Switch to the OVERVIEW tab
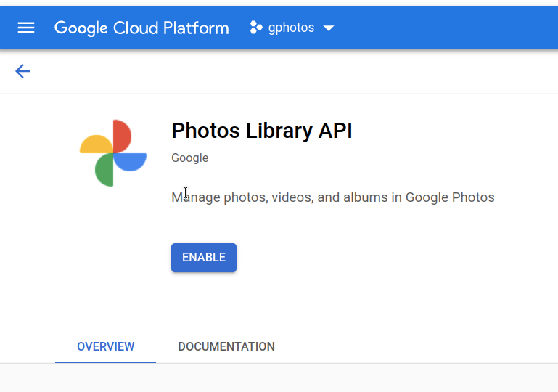This screenshot has height=392, width=558. coord(105,346)
